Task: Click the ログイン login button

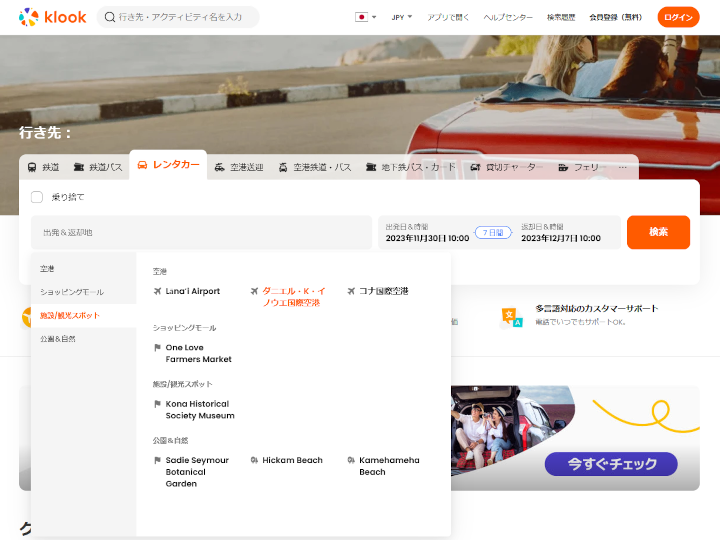Action: [x=678, y=17]
